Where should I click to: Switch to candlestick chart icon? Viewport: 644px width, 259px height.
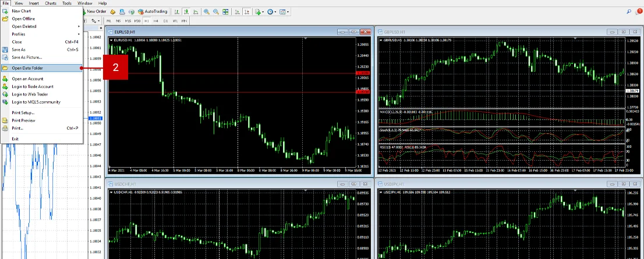186,12
